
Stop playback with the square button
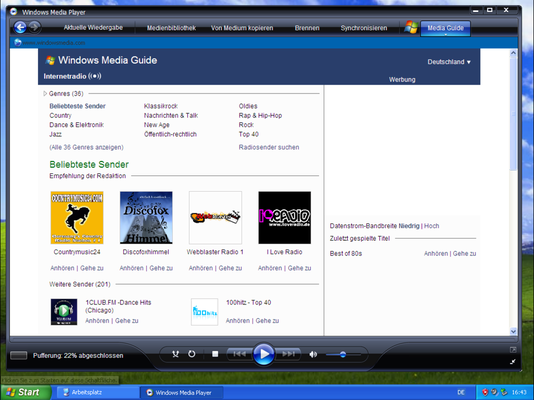[215, 354]
